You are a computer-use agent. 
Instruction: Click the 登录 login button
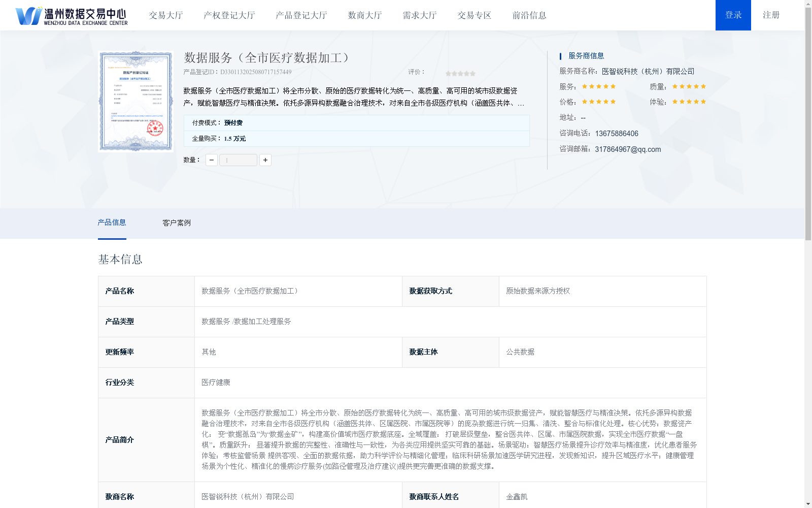733,15
